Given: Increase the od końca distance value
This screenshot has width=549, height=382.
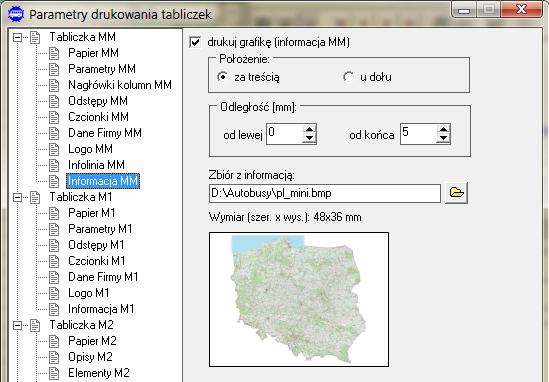Looking at the screenshot, I should 443,129.
